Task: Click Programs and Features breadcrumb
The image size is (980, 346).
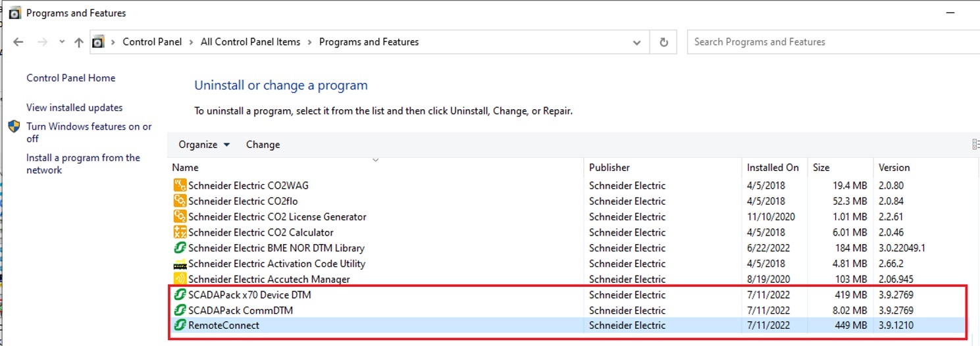Action: [x=369, y=42]
